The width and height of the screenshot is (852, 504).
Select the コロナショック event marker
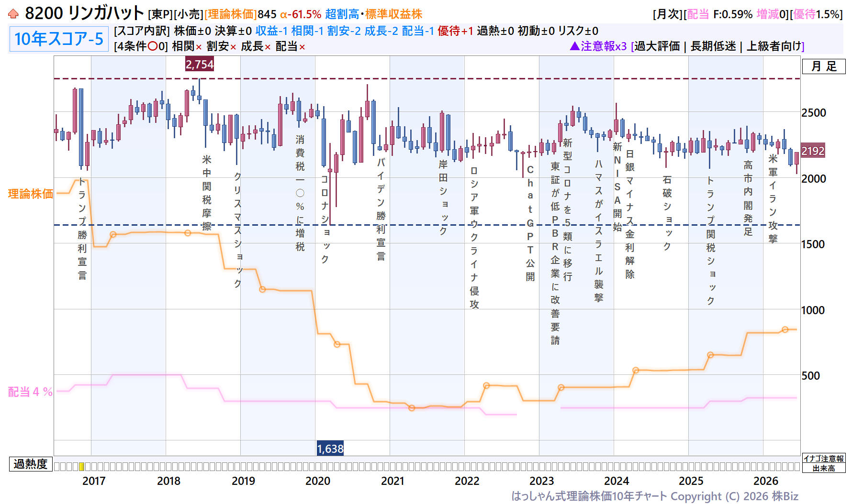325,219
